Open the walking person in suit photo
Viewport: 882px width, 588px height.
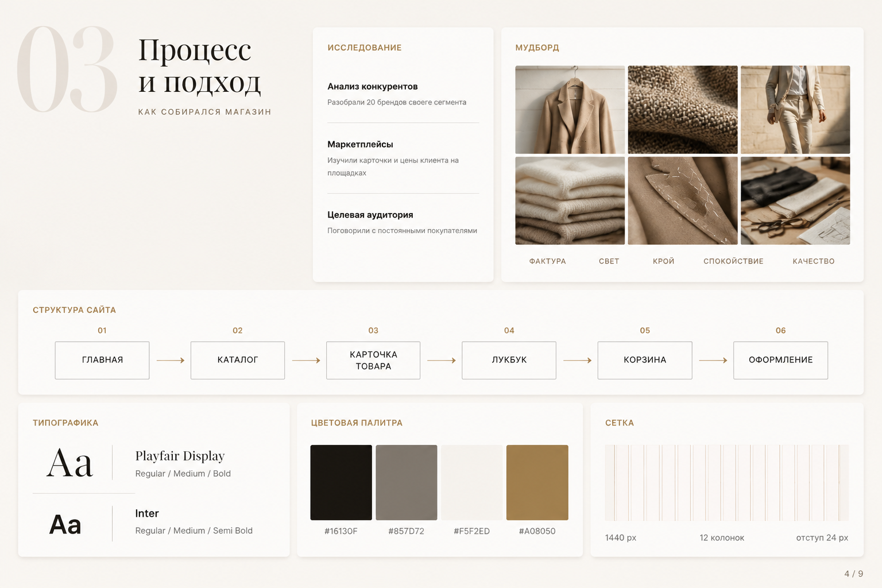click(795, 110)
